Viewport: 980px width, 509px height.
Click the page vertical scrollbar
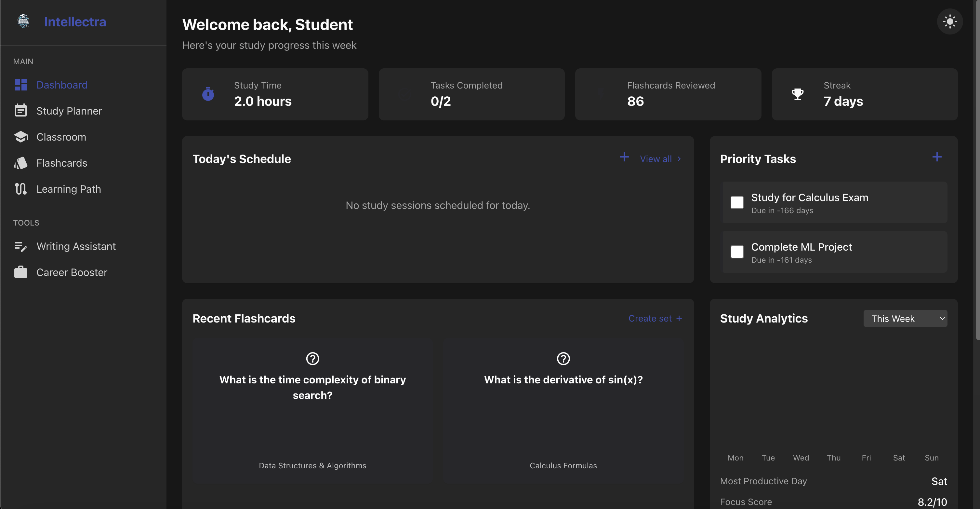tap(977, 171)
